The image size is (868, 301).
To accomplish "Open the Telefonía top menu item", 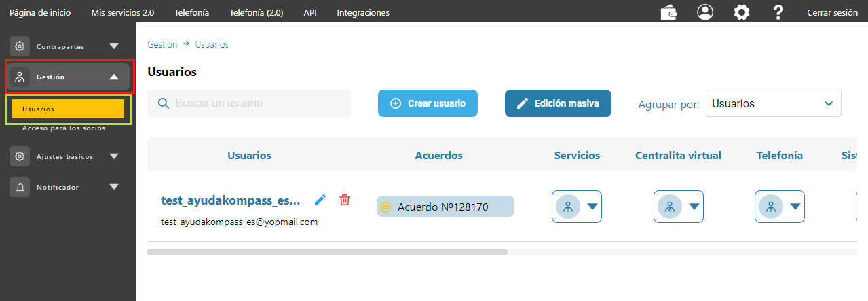I will pos(191,12).
